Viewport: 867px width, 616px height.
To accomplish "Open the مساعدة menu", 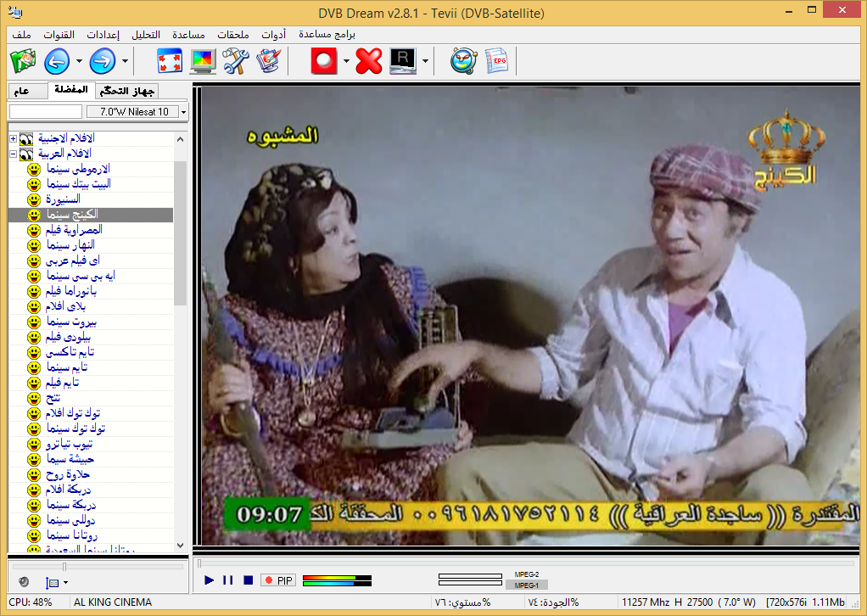I will [x=188, y=34].
